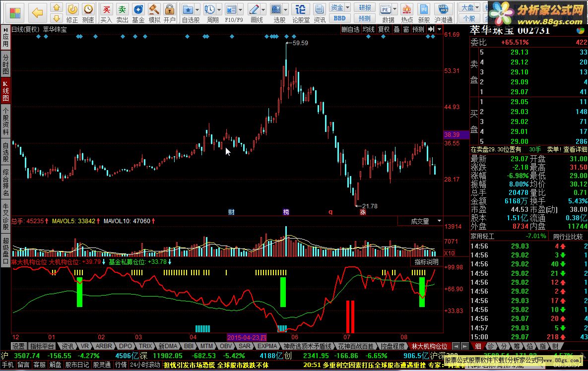Open the 资讯 news icon
Image resolution: width=588 pixels, height=371 pixels.
(x=320, y=13)
